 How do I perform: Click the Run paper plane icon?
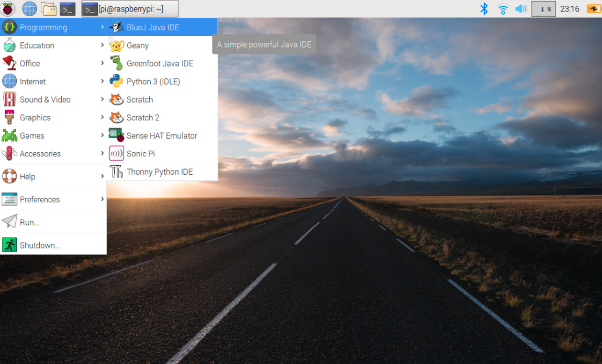(x=9, y=222)
